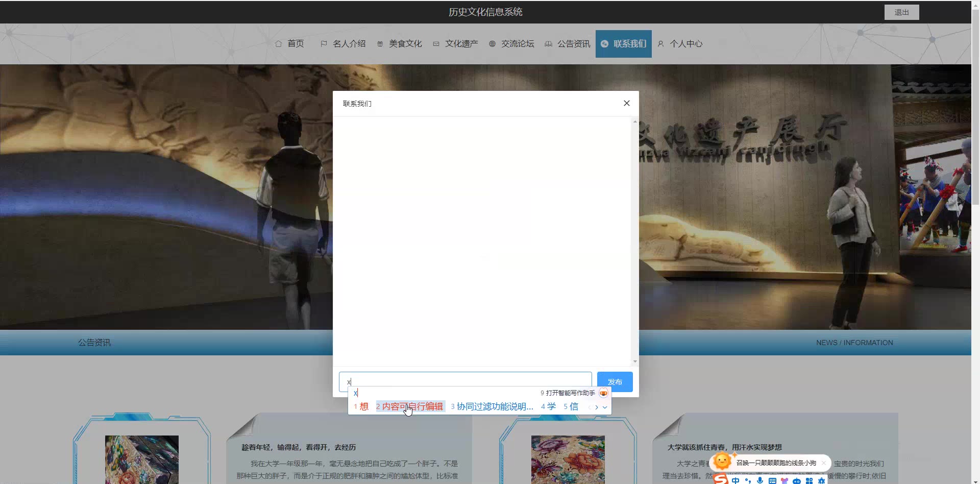Click the 发布 publish button
980x484 pixels.
pos(615,381)
